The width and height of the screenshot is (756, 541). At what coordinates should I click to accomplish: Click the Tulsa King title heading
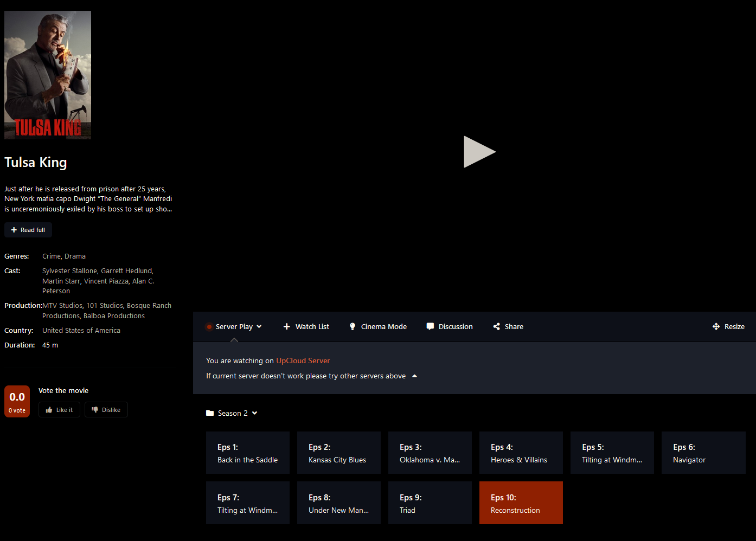coord(36,163)
